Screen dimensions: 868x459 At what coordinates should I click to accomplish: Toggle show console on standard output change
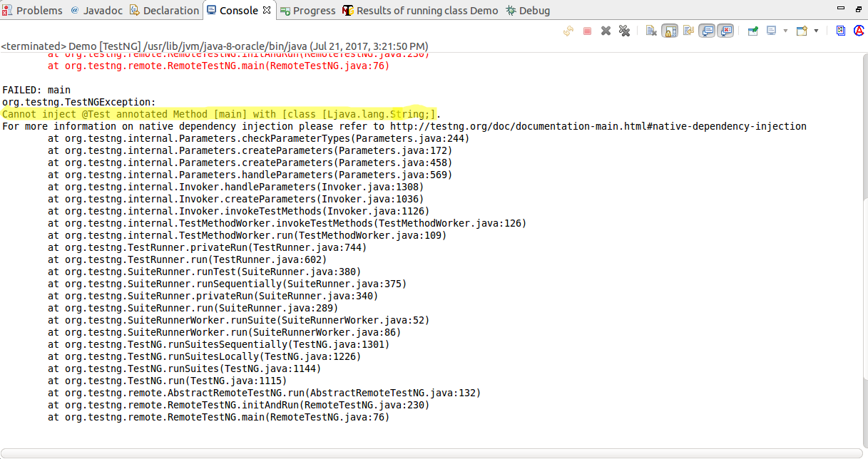coord(707,31)
